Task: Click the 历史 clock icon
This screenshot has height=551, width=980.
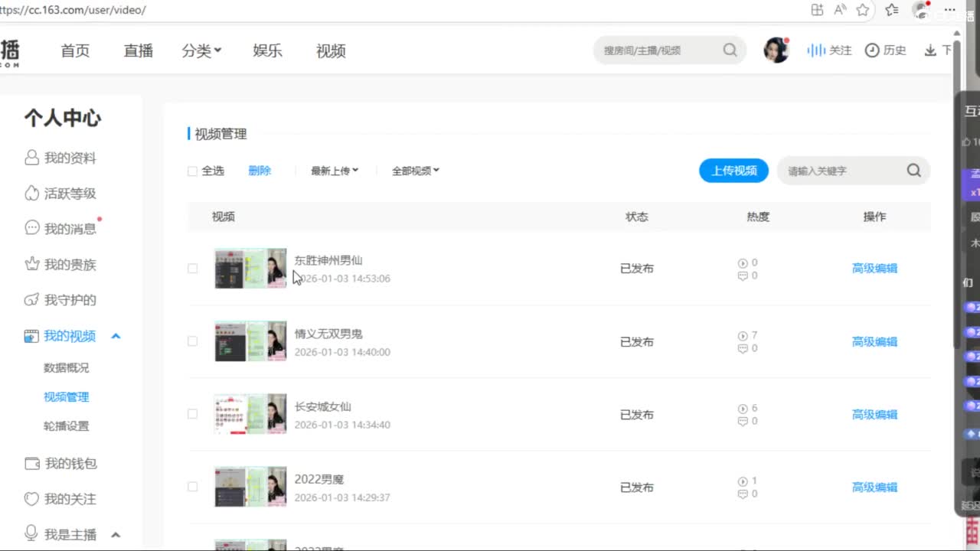Action: [872, 51]
